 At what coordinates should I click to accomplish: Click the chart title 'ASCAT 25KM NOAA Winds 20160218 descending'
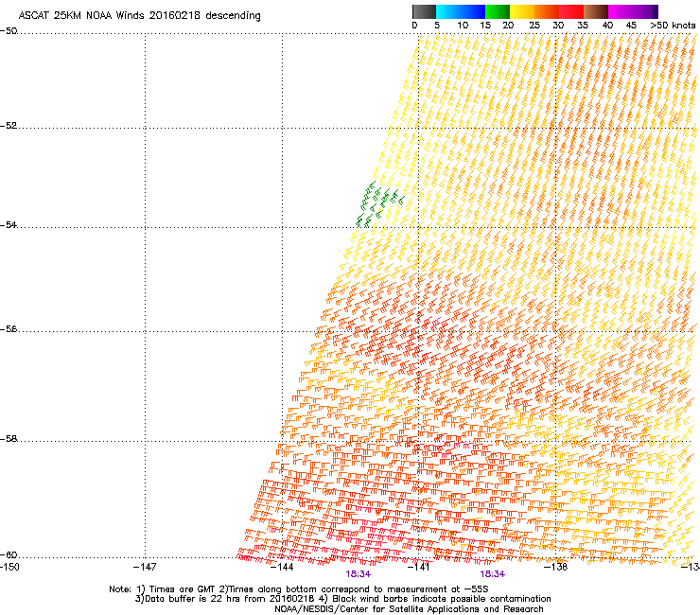tap(139, 15)
